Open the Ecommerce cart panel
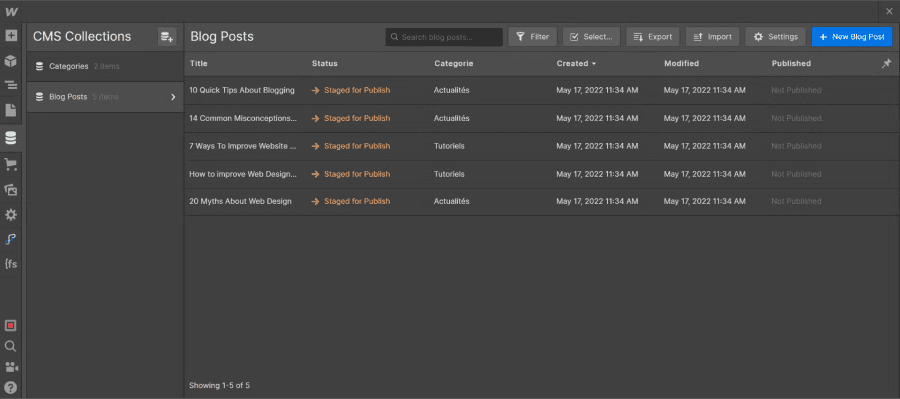Image resolution: width=900 pixels, height=399 pixels. click(11, 165)
